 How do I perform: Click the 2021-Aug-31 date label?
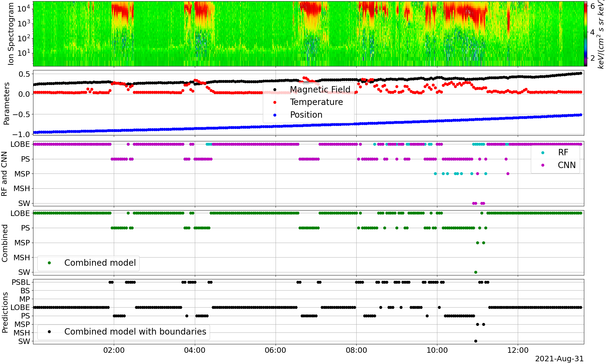(x=559, y=359)
